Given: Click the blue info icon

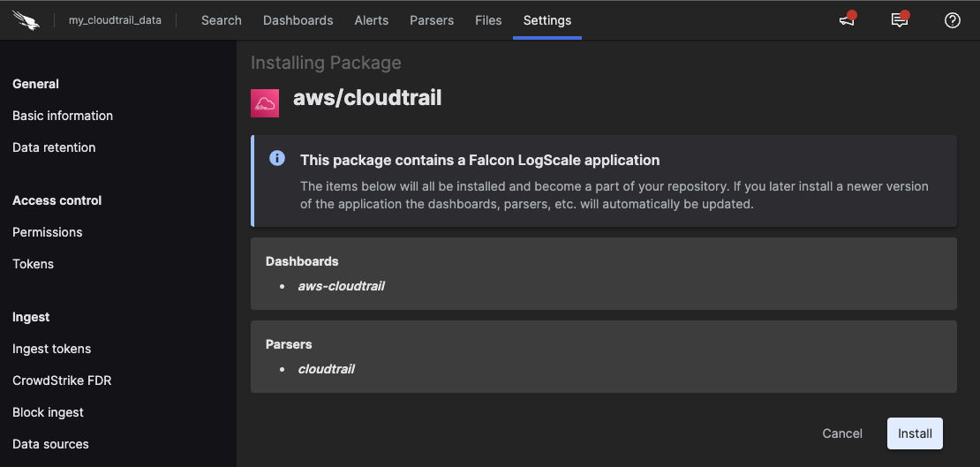Looking at the screenshot, I should pos(277,159).
